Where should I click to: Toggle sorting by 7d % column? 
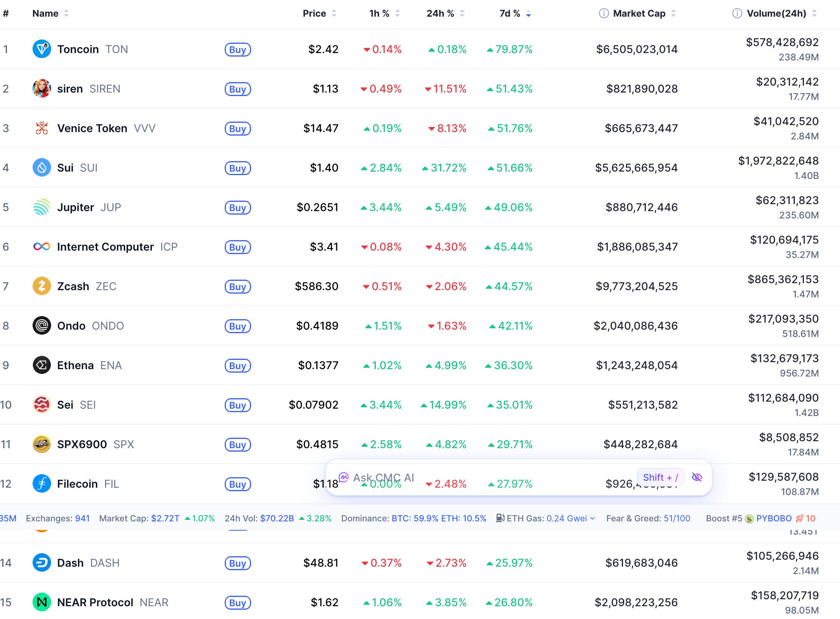coord(515,14)
